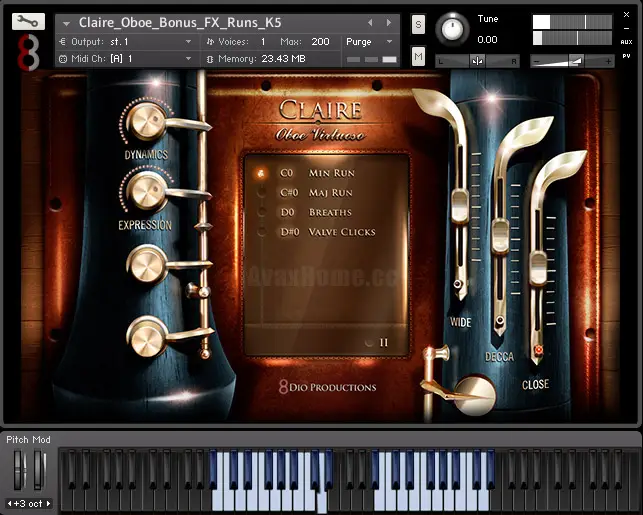Decrease volume with minus icon
Image resolution: width=643 pixels, height=515 pixels.
(536, 62)
